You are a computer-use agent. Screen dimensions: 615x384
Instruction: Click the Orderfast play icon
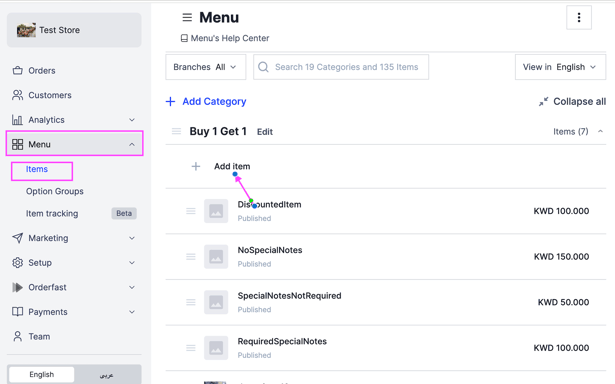point(17,287)
